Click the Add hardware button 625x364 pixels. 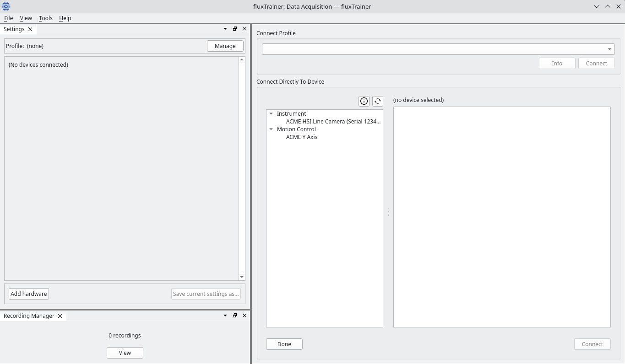point(29,294)
